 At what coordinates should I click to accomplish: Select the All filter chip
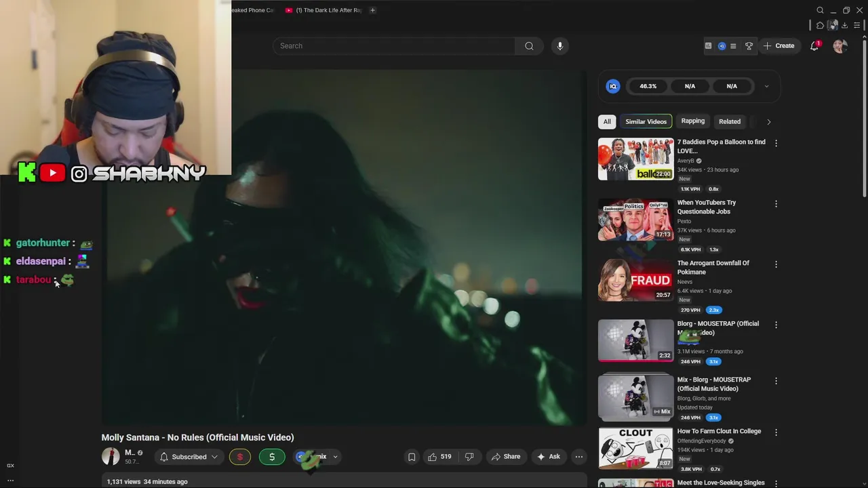point(607,121)
